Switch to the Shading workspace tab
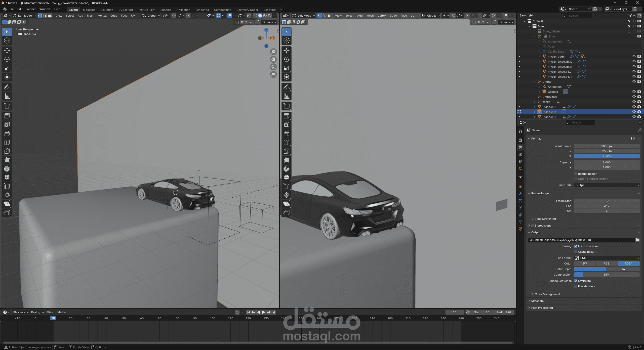The width and height of the screenshot is (644, 350). [x=166, y=10]
